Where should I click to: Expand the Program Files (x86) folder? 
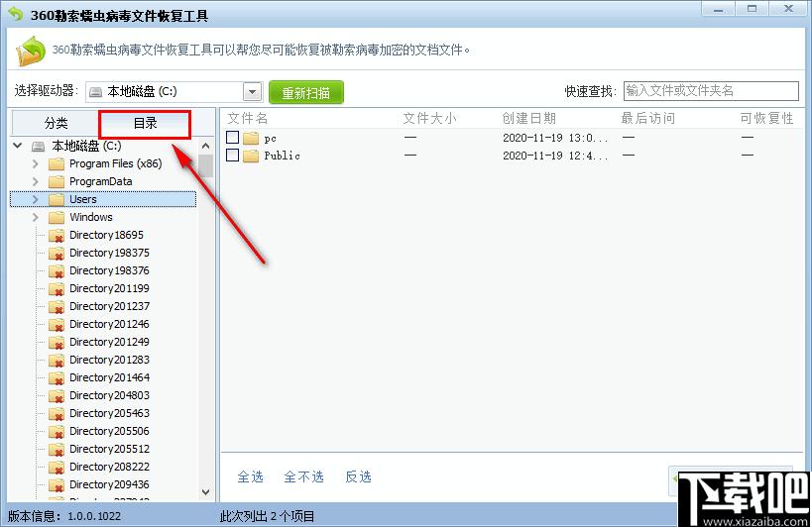[x=36, y=163]
